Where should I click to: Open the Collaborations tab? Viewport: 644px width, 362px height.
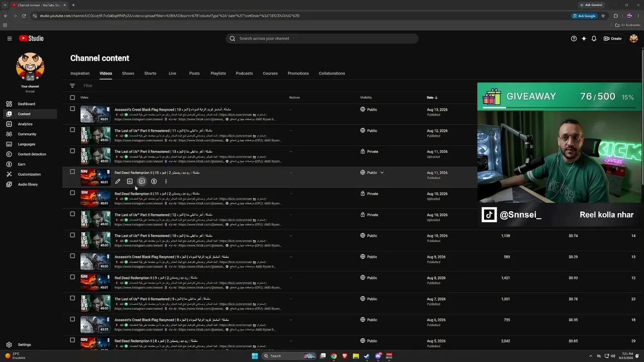click(332, 73)
